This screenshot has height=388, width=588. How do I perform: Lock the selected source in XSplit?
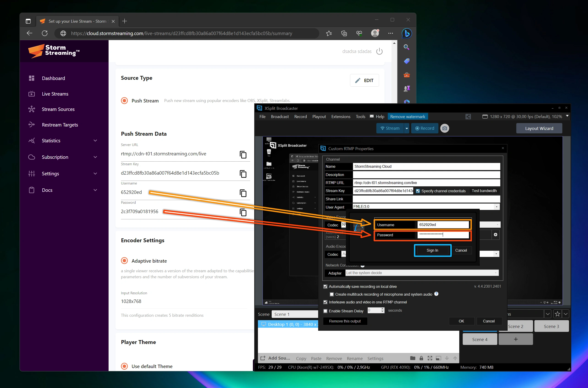pos(421,358)
